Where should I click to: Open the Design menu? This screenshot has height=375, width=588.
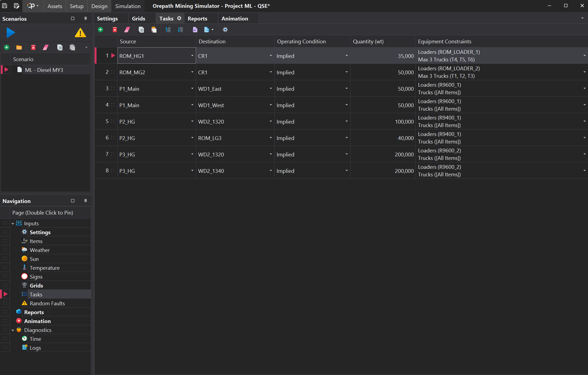tap(99, 6)
